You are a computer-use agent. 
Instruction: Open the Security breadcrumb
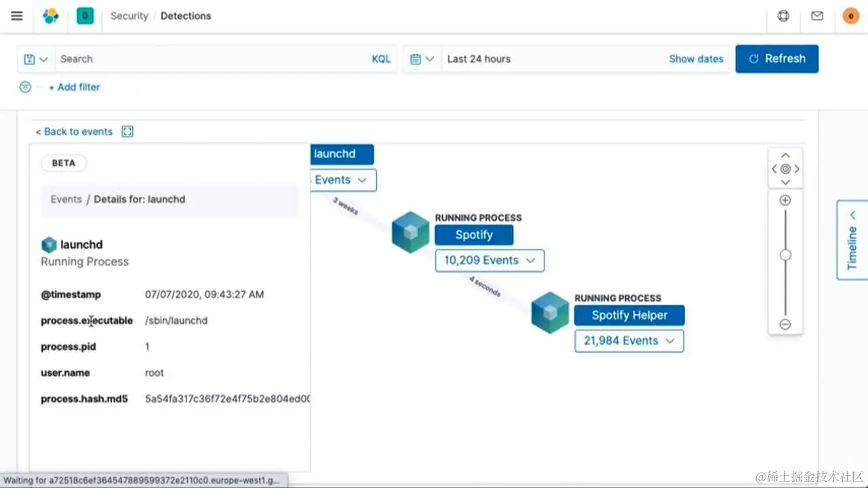click(130, 16)
